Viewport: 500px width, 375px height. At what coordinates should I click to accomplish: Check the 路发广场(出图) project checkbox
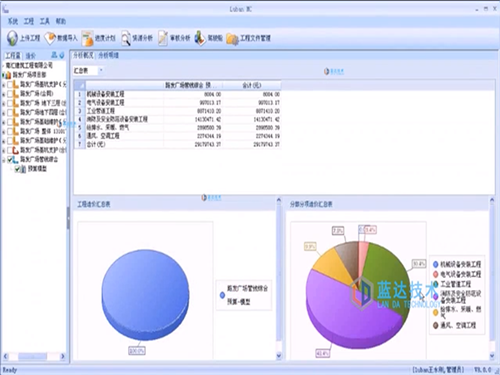pos(10,94)
